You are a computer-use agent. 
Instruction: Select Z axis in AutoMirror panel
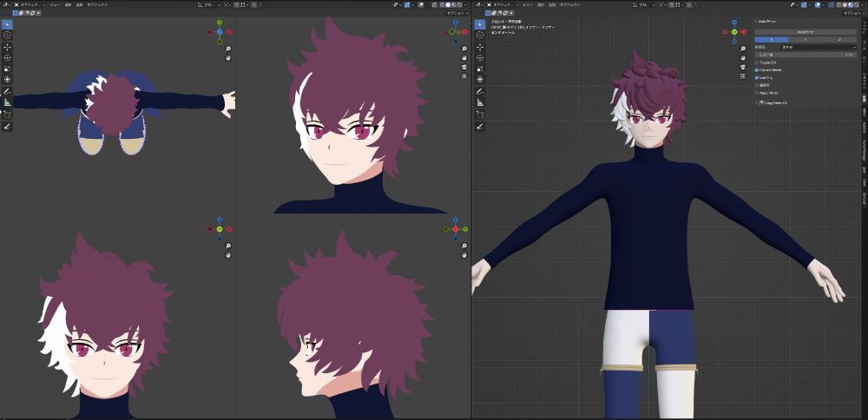click(839, 39)
